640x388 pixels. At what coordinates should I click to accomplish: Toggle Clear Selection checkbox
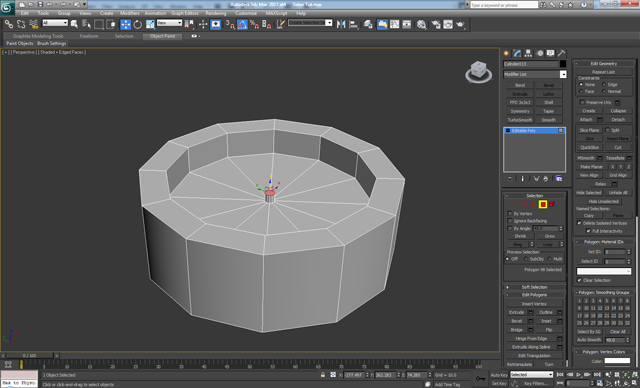(x=579, y=280)
